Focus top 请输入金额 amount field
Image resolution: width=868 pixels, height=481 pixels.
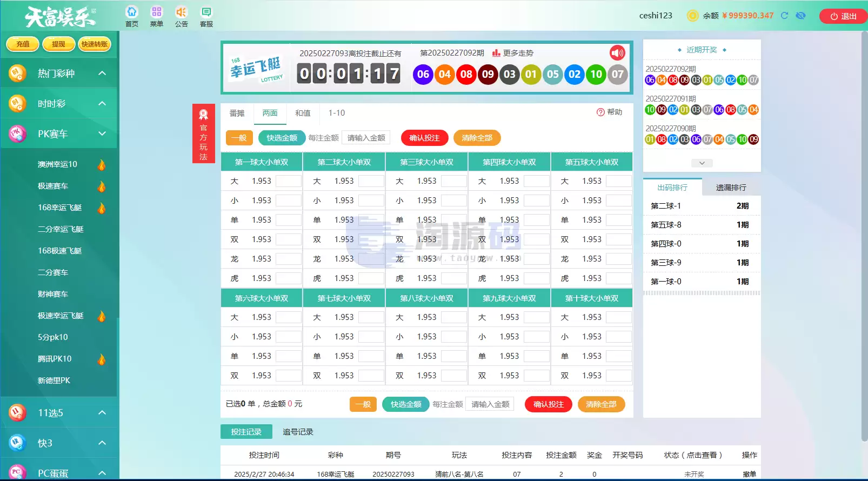point(366,138)
